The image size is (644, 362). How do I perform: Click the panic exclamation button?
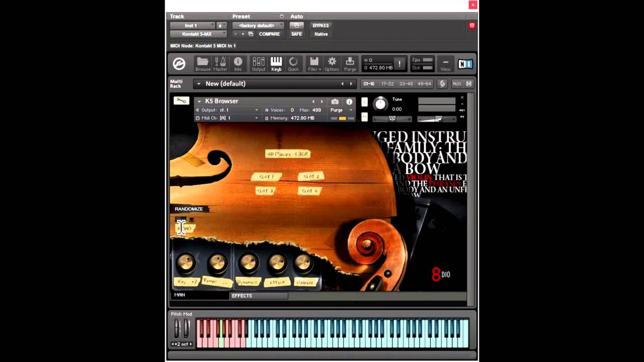point(399,64)
